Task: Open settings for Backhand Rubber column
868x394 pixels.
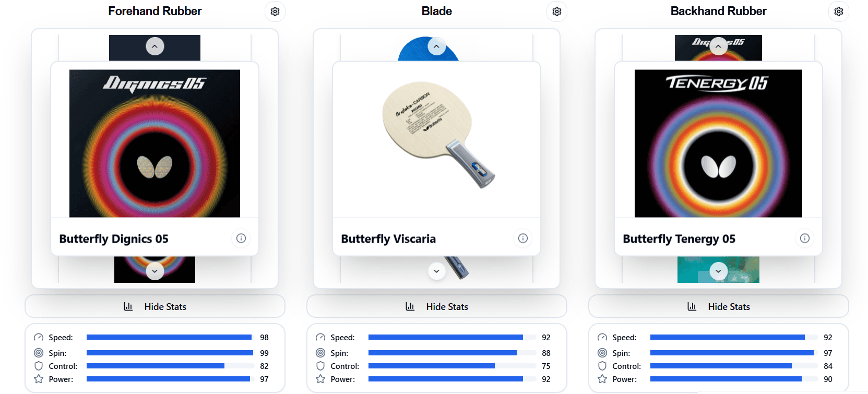Action: click(838, 11)
